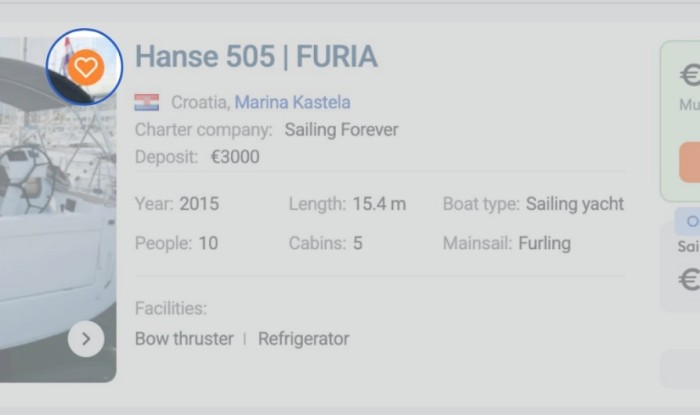This screenshot has height=415, width=700.
Task: Click the Refrigerator facility
Action: [x=304, y=339]
